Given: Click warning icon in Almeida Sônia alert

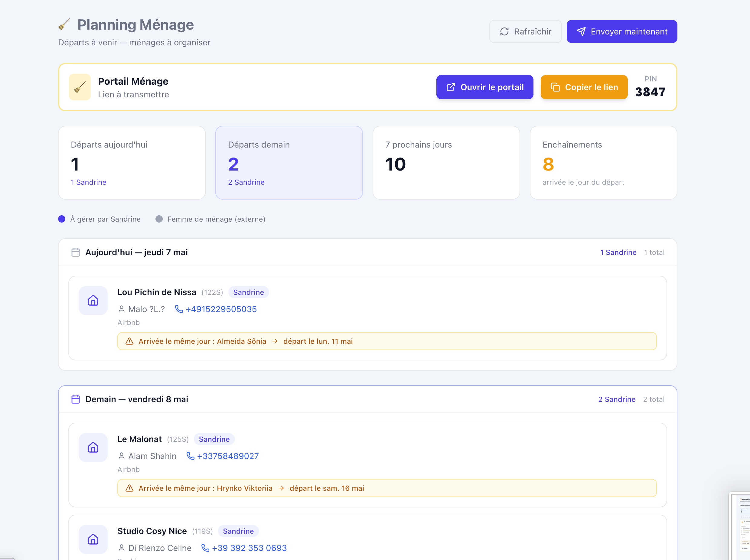Looking at the screenshot, I should pyautogui.click(x=129, y=341).
